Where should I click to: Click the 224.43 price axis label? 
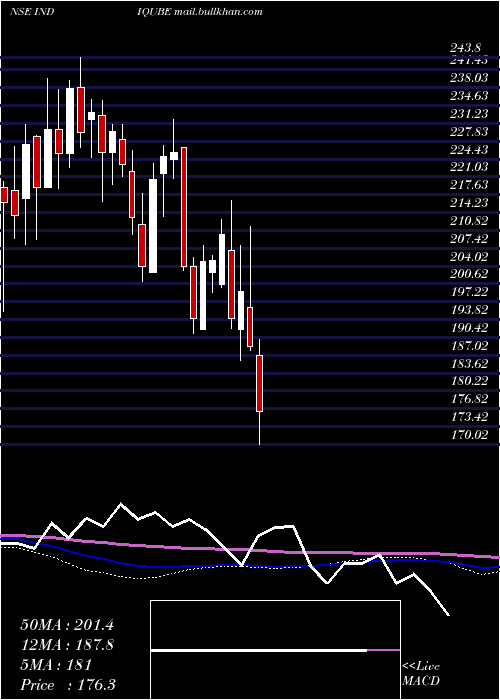(x=468, y=150)
